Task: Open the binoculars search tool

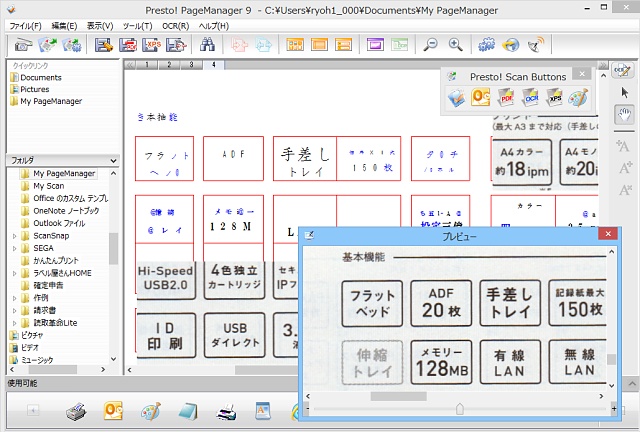Action: [x=207, y=45]
